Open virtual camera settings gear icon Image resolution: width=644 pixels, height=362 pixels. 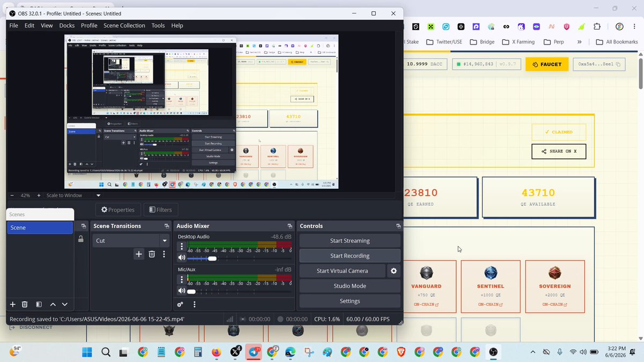pyautogui.click(x=394, y=271)
